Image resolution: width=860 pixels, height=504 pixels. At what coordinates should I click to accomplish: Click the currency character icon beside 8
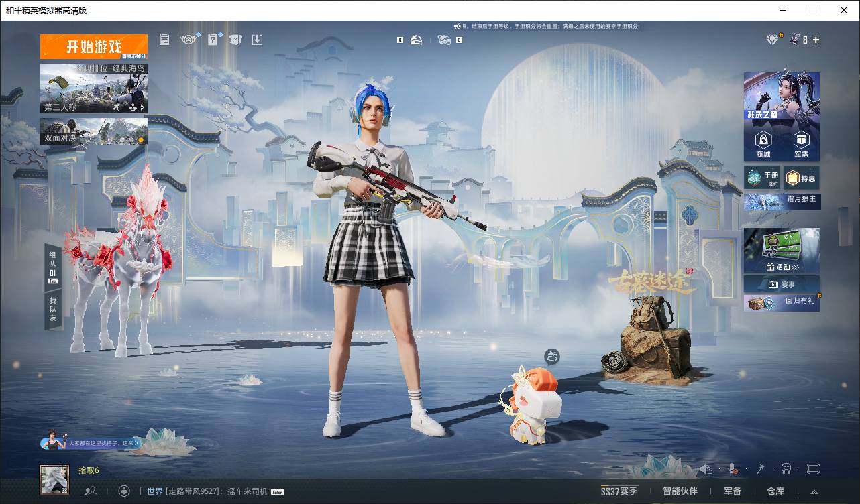795,40
